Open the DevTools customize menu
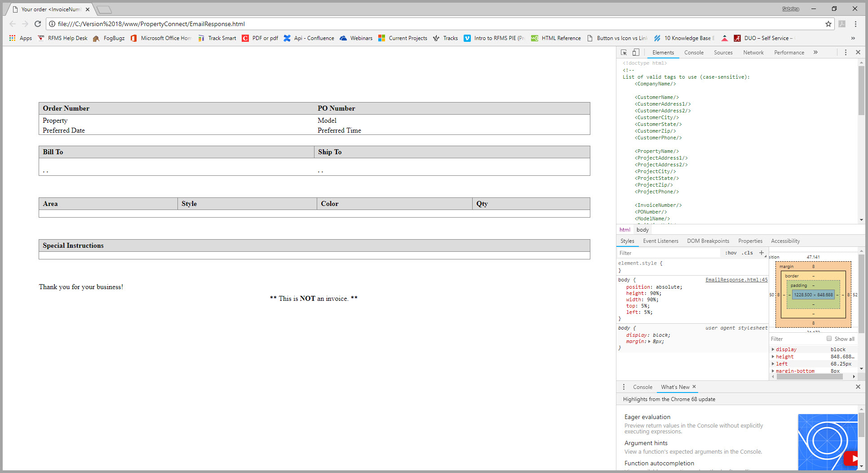The height and width of the screenshot is (473, 868). (846, 53)
